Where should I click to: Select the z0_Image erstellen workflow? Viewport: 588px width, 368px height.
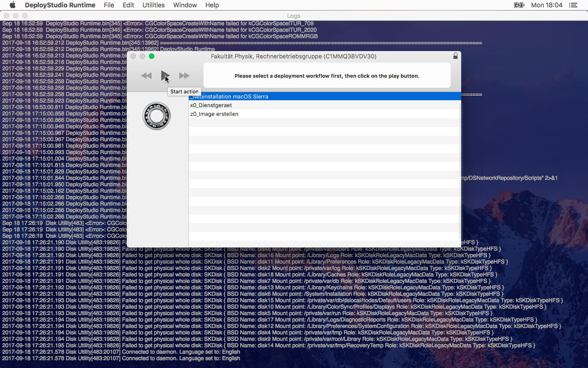(x=325, y=114)
